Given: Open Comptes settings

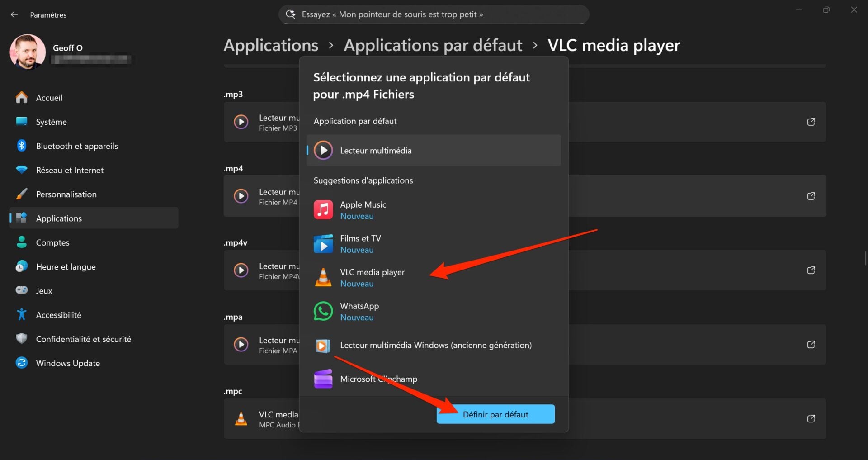Looking at the screenshot, I should point(94,242).
